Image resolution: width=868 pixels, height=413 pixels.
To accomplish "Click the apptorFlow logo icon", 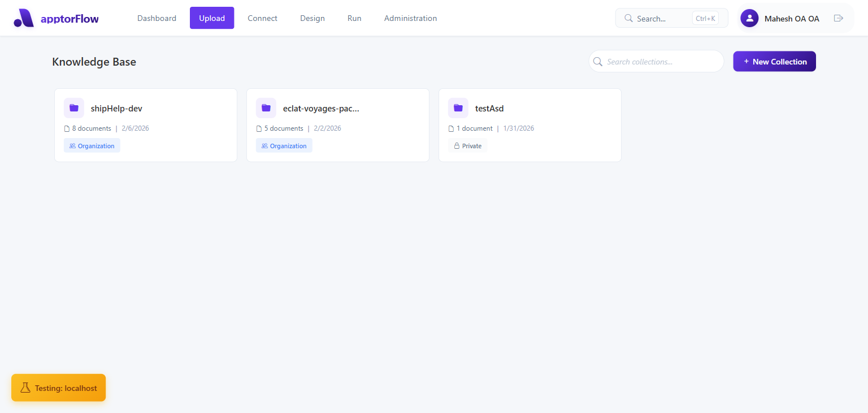I will 23,18.
